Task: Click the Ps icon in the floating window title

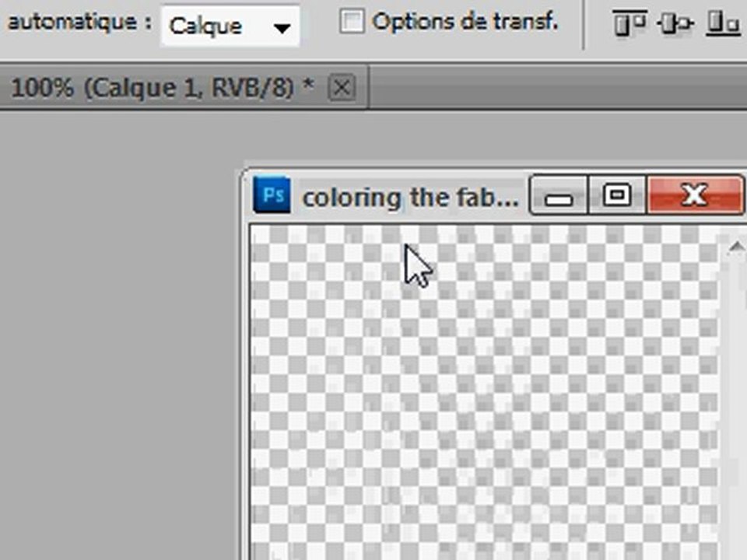Action: click(x=272, y=194)
